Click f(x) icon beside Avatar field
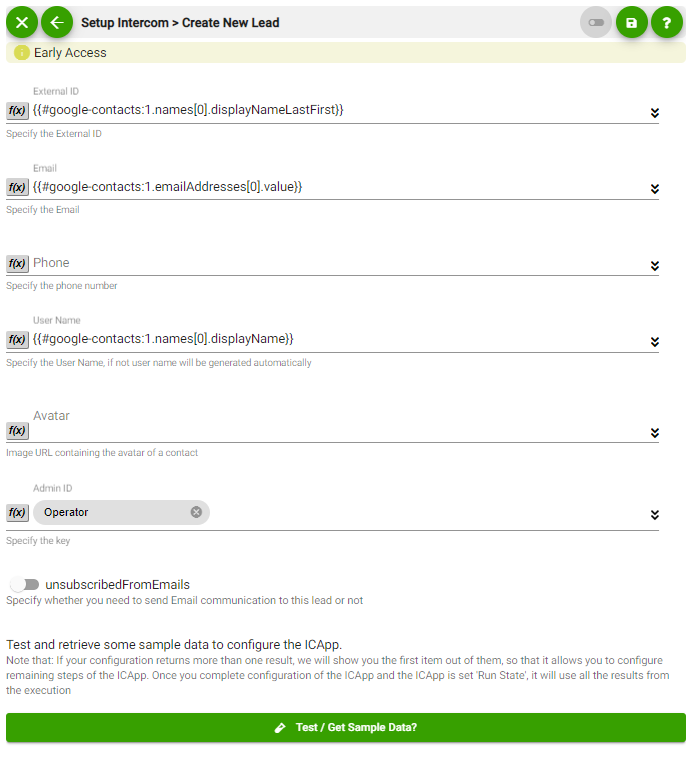The width and height of the screenshot is (693, 757). 17,430
